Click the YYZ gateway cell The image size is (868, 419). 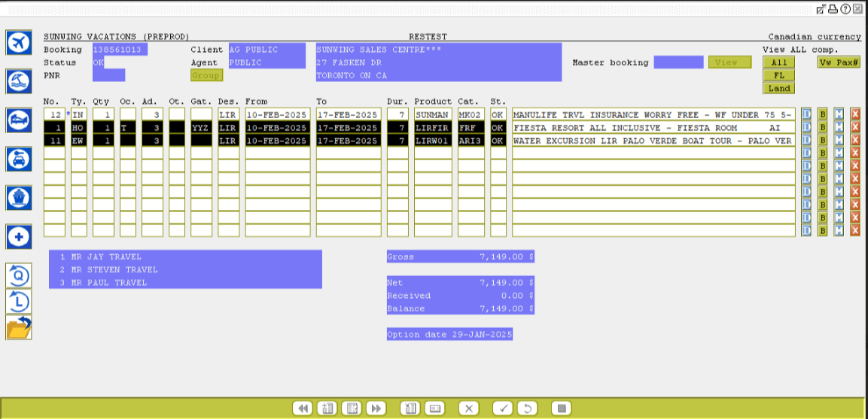pos(202,127)
